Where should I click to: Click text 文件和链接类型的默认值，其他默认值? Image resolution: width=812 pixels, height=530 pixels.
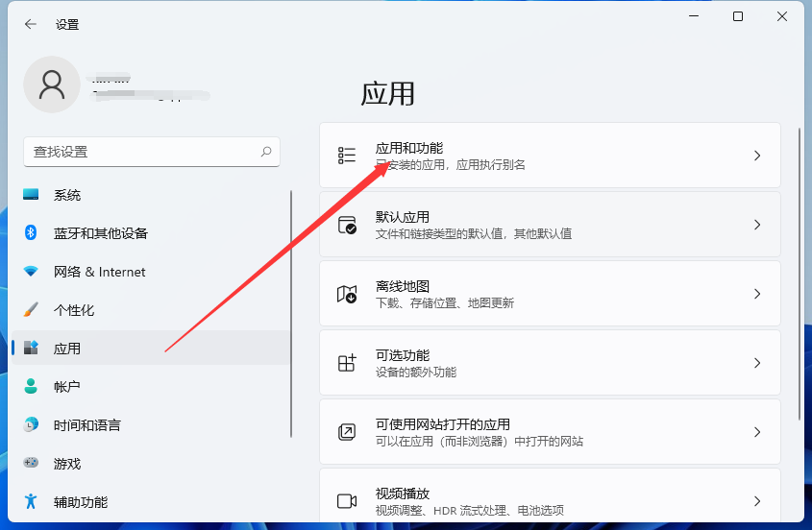click(474, 234)
